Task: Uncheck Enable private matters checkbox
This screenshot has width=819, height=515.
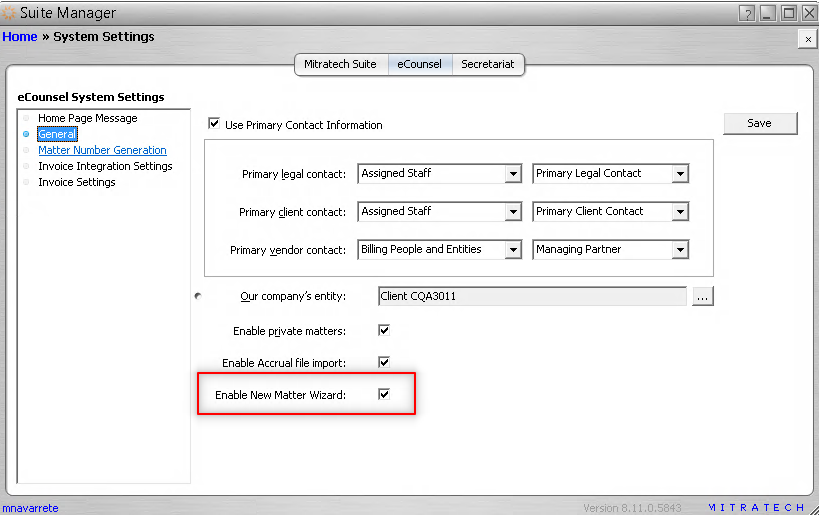Action: click(x=384, y=330)
